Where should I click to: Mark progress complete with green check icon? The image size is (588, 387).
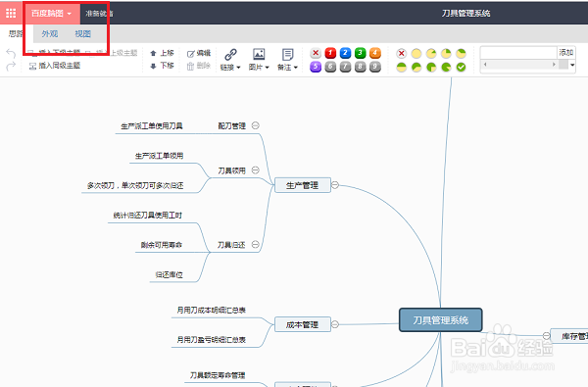pos(461,68)
